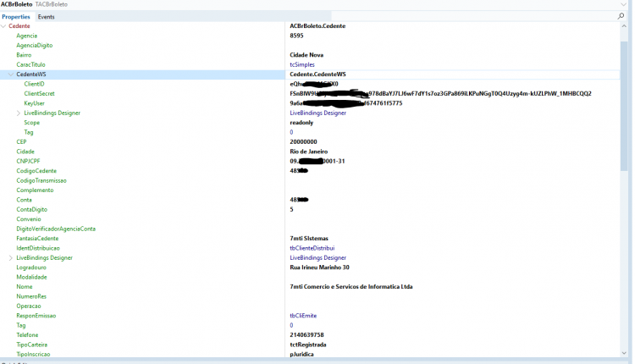This screenshot has width=635, height=364.
Task: Collapse the CedenteWS sub-properties
Action: point(11,74)
